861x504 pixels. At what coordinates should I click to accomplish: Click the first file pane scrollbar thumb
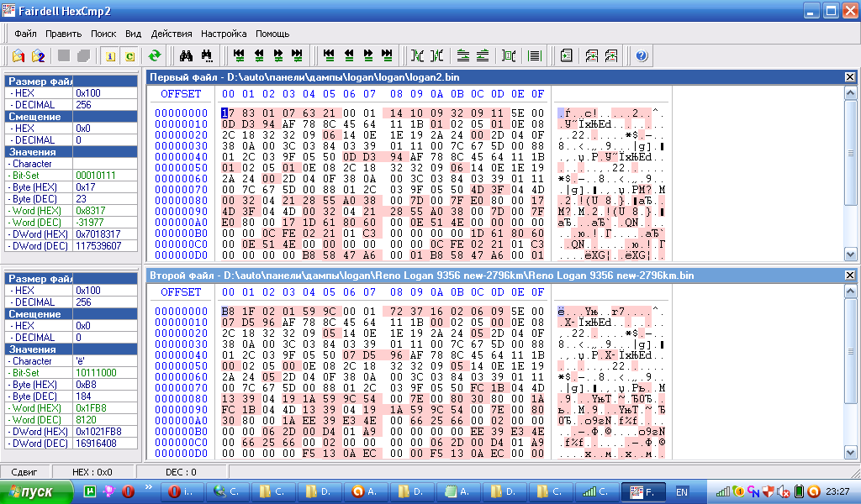[x=850, y=154]
